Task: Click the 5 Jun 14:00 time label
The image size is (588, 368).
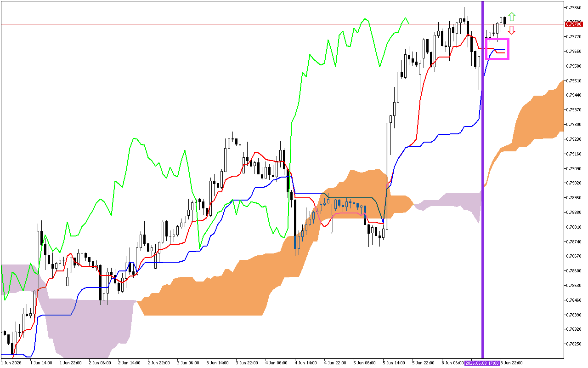Action: coord(394,363)
